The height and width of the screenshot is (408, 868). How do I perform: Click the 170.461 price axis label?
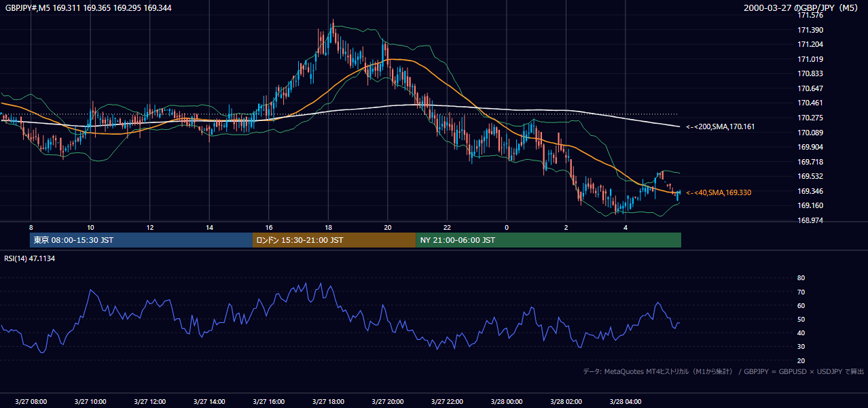810,103
